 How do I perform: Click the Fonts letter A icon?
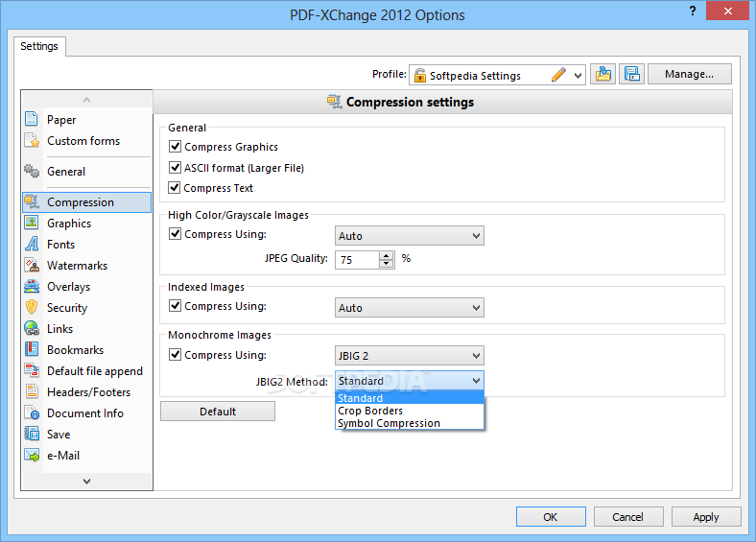coord(32,244)
